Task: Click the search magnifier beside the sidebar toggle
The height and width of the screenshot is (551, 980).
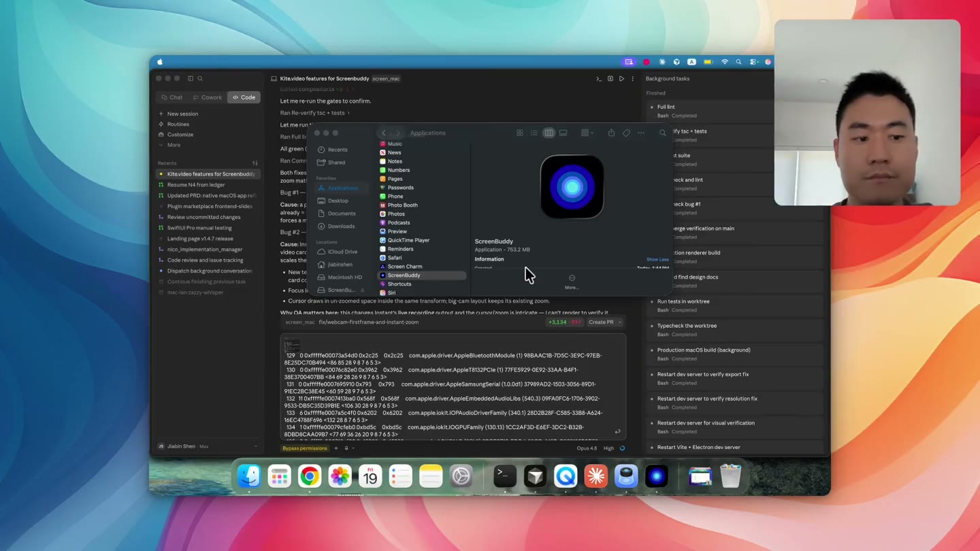Action: 200,78
